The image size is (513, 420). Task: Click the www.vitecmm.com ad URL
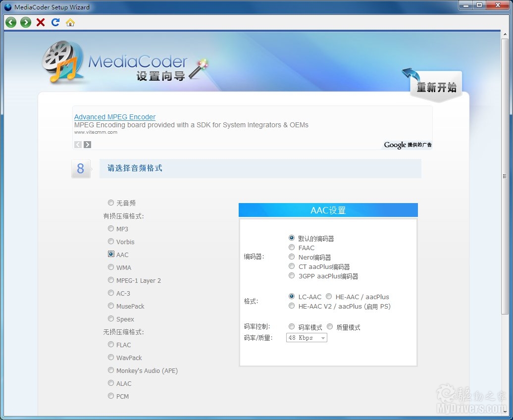96,132
